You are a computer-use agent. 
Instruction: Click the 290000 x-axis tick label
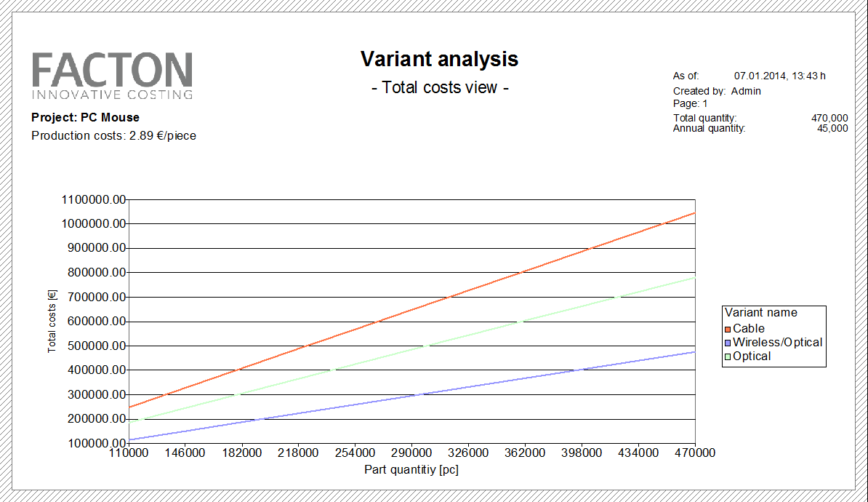[411, 453]
